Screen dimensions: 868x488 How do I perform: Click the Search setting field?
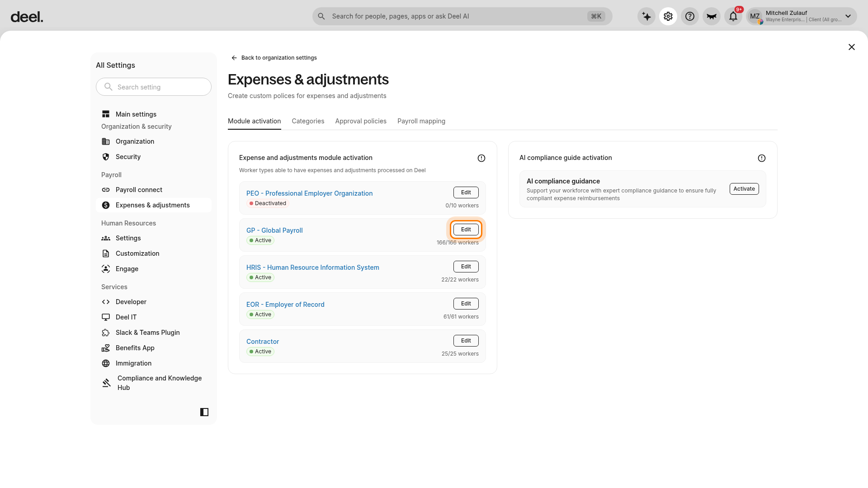coord(154,87)
